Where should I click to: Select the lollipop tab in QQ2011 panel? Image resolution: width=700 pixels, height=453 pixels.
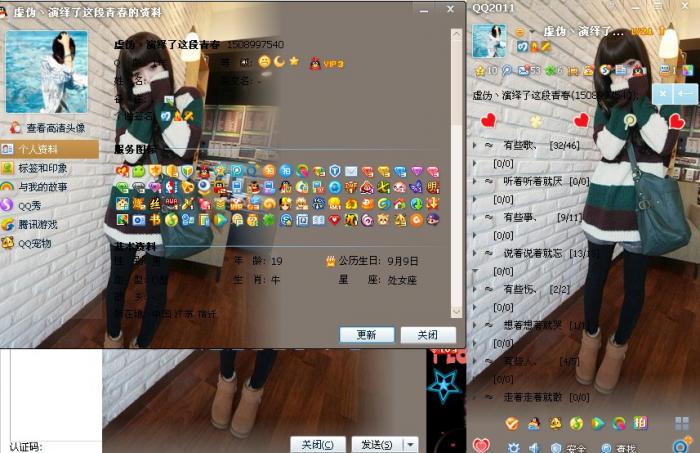(629, 121)
